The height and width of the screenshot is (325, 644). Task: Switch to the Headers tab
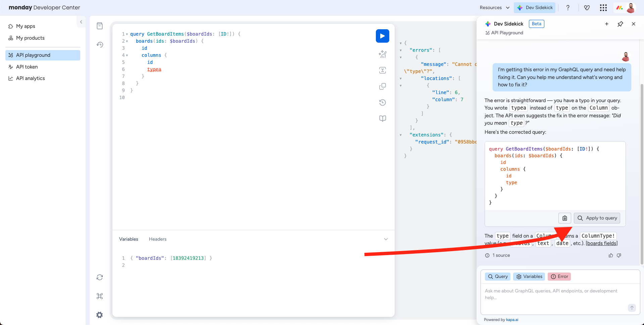158,239
